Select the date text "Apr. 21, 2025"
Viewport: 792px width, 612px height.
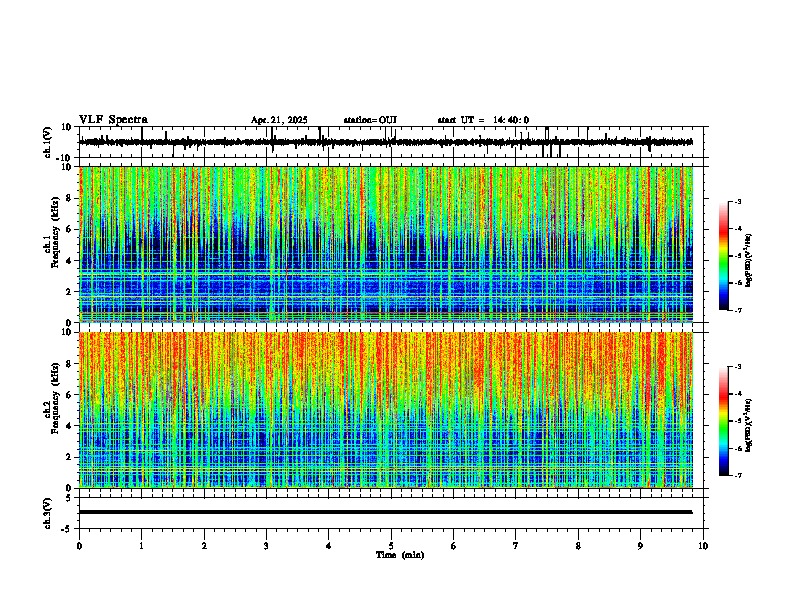279,120
